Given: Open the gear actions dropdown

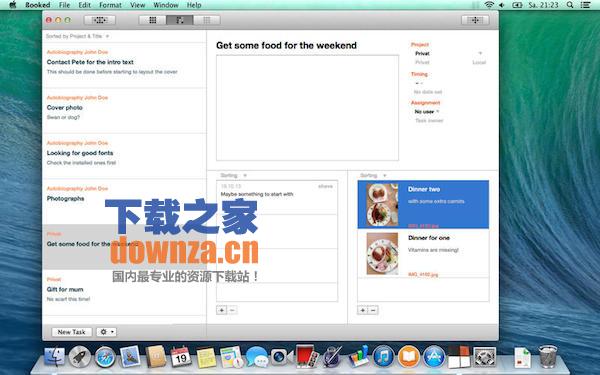Looking at the screenshot, I should [106, 332].
